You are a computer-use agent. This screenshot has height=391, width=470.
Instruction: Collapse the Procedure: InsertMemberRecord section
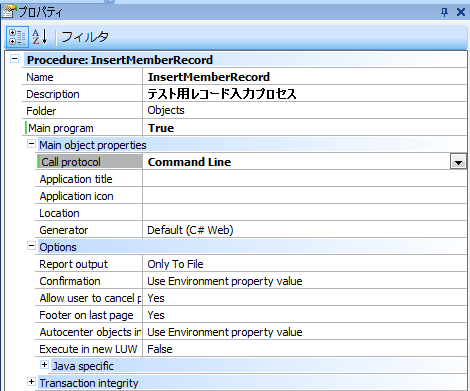coord(14,59)
